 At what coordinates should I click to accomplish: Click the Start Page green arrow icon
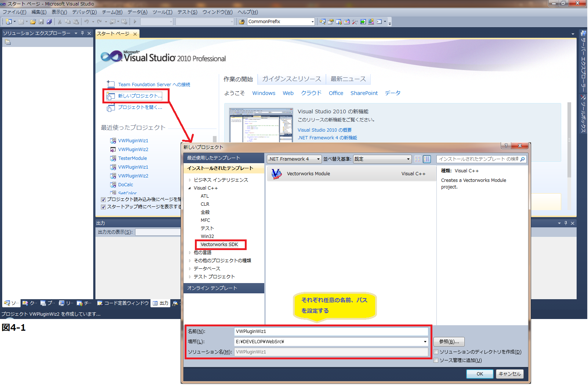click(363, 22)
